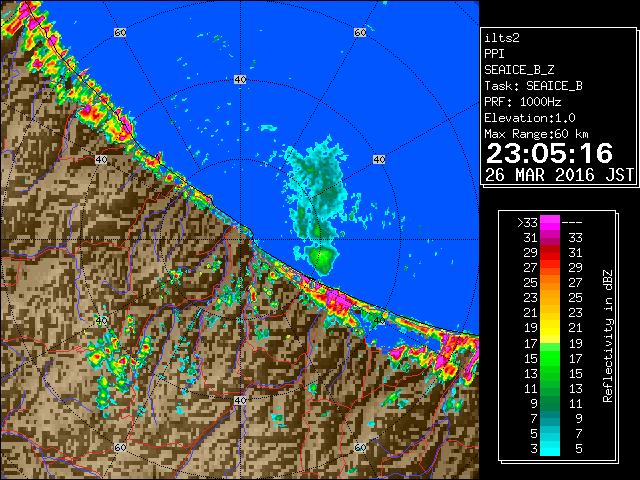Click the 23:05:16 timestamp
Image resolution: width=640 pixels, height=480 pixels.
549,153
